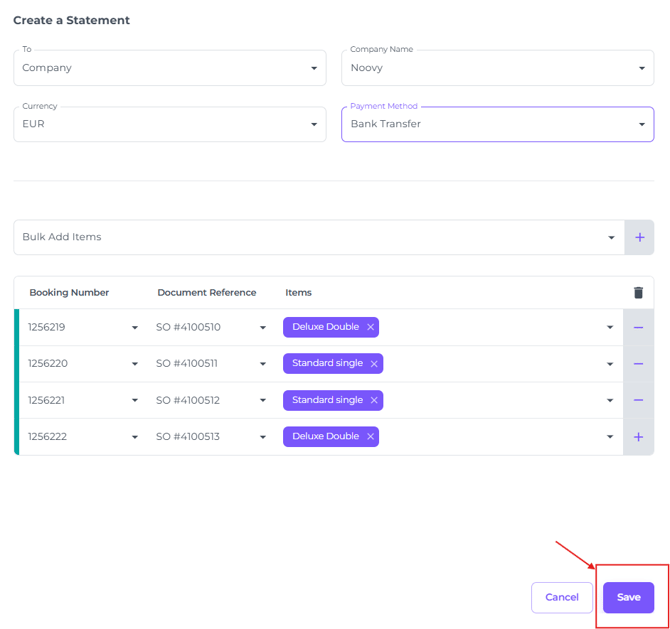Add new row with plus icon beside 1256222
The image size is (670, 629).
click(x=638, y=437)
